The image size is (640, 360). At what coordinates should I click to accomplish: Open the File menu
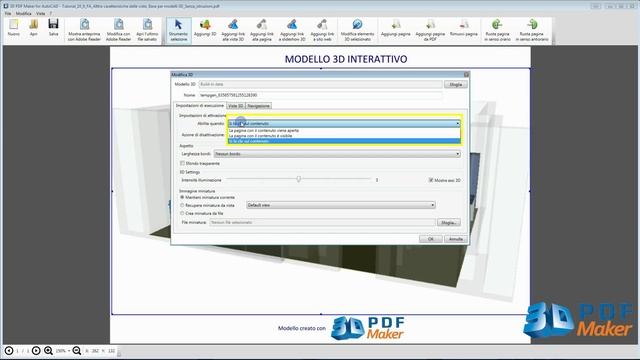[x=8, y=13]
